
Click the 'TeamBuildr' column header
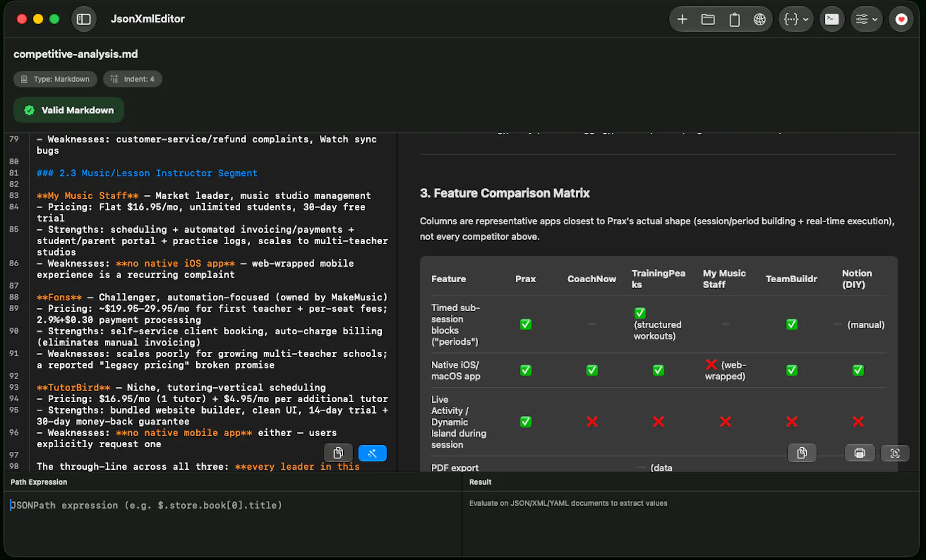(791, 279)
